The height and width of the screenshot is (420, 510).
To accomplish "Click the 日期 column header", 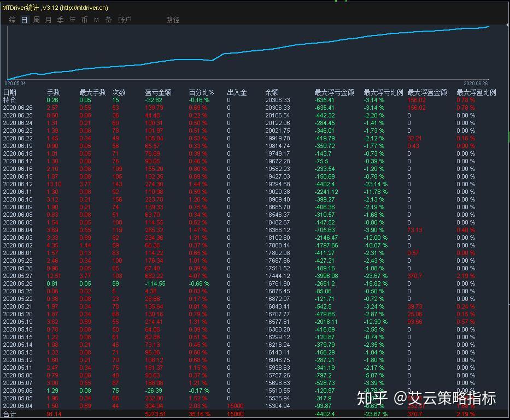I will [x=10, y=92].
